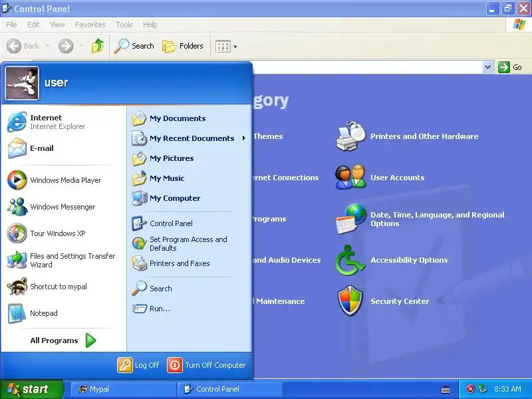Click the Printers and Other Hardware icon
This screenshot has width=532, height=399.
tap(351, 136)
